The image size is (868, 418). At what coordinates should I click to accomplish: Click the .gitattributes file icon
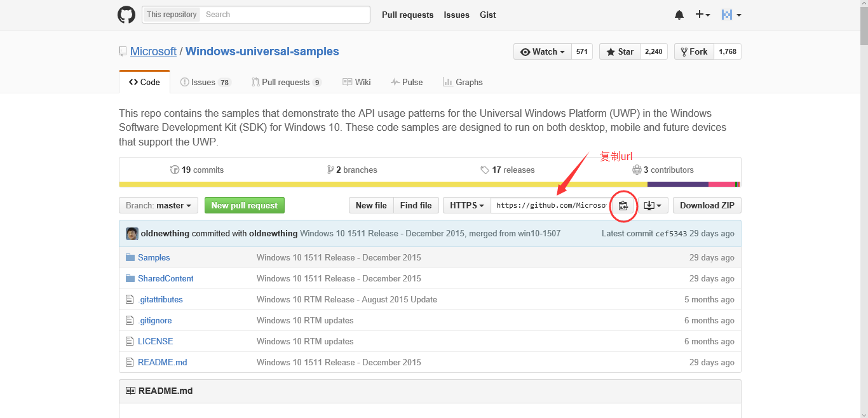(130, 299)
